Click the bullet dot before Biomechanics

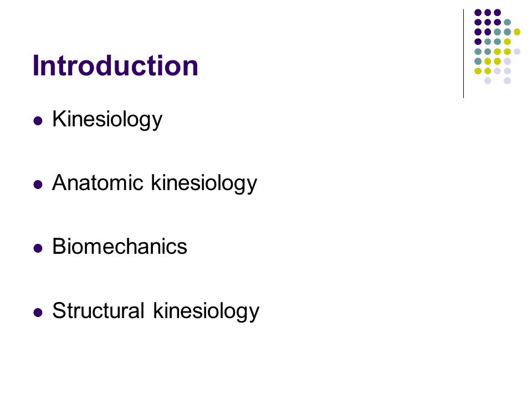[38, 248]
